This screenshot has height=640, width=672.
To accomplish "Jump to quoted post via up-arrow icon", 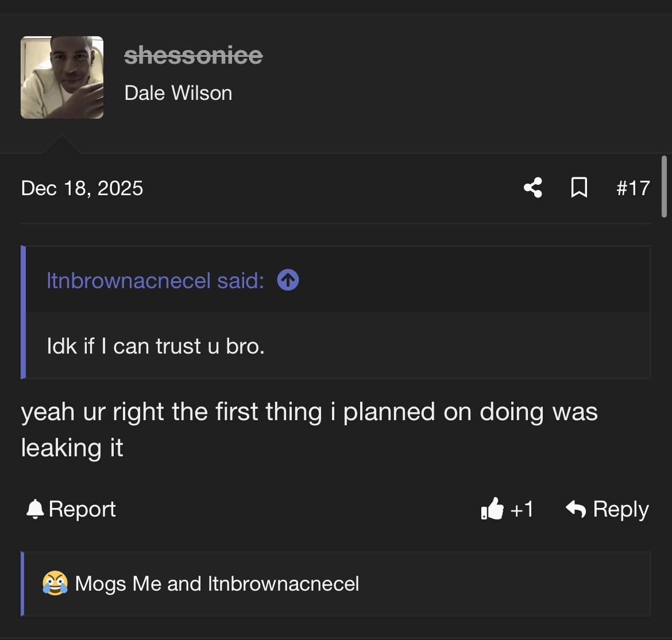I will (x=288, y=281).
